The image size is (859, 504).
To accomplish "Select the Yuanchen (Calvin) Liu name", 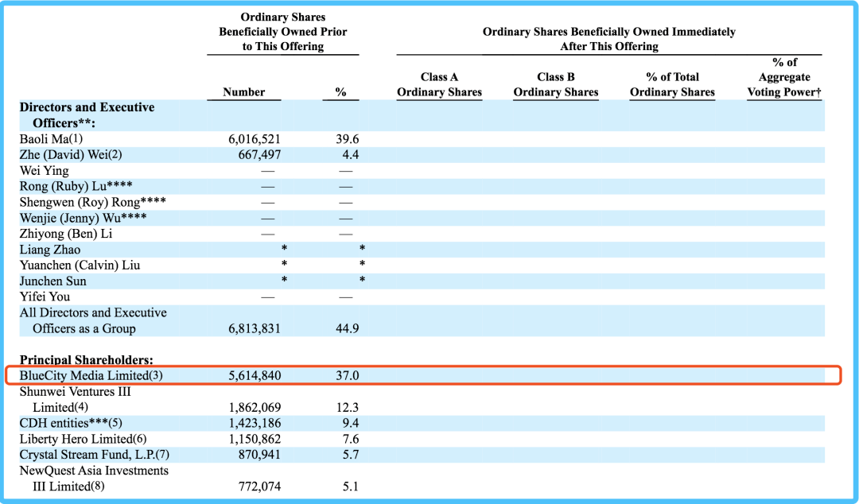I will (x=80, y=266).
